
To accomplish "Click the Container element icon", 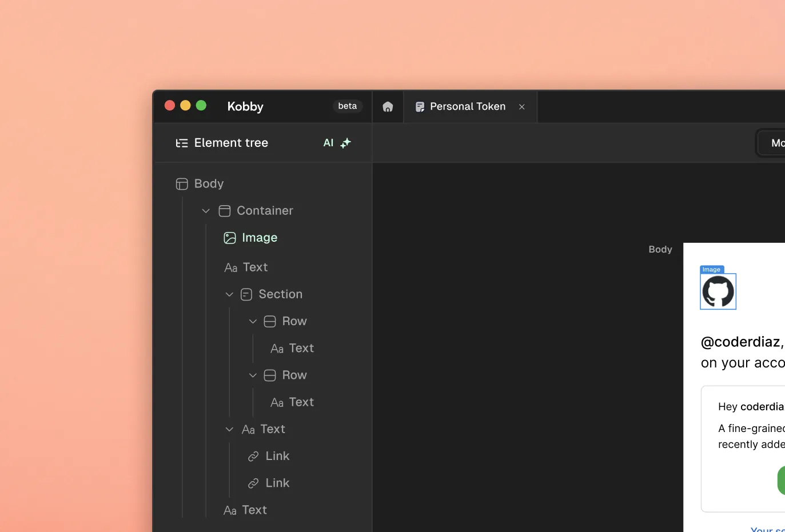I will (x=225, y=211).
